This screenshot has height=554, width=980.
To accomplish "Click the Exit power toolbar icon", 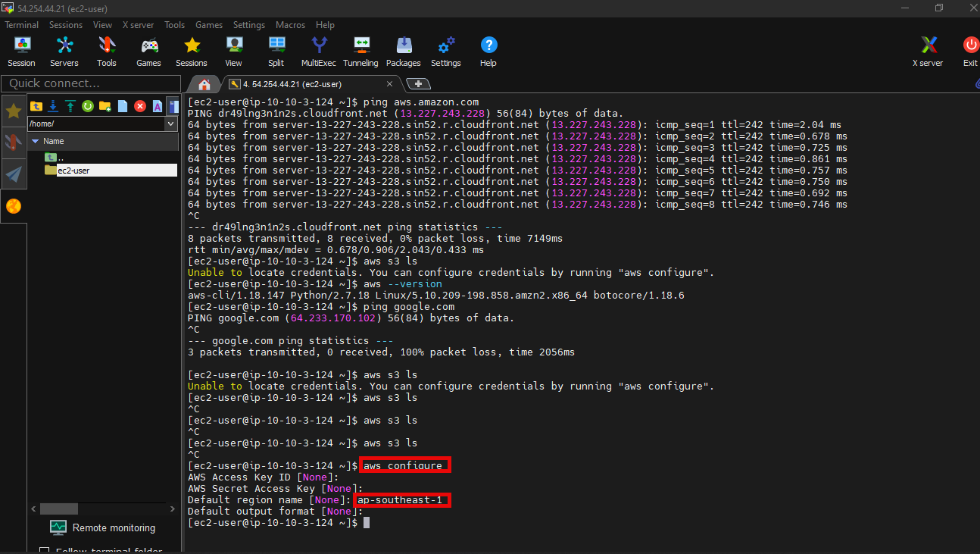I will 970,52.
